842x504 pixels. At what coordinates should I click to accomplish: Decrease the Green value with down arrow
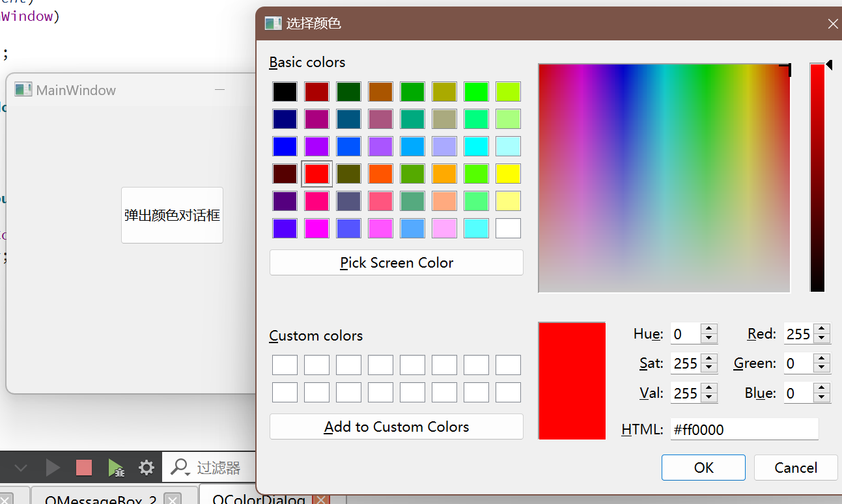[822, 368]
